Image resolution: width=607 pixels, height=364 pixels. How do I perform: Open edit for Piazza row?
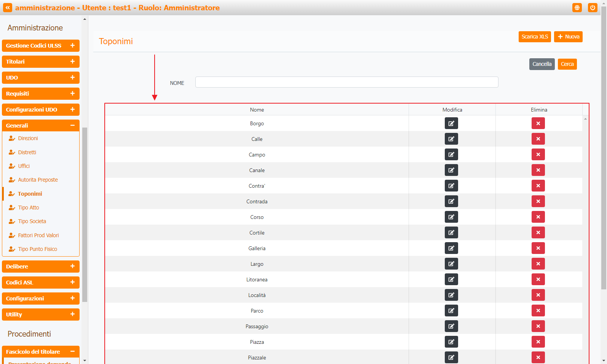451,342
